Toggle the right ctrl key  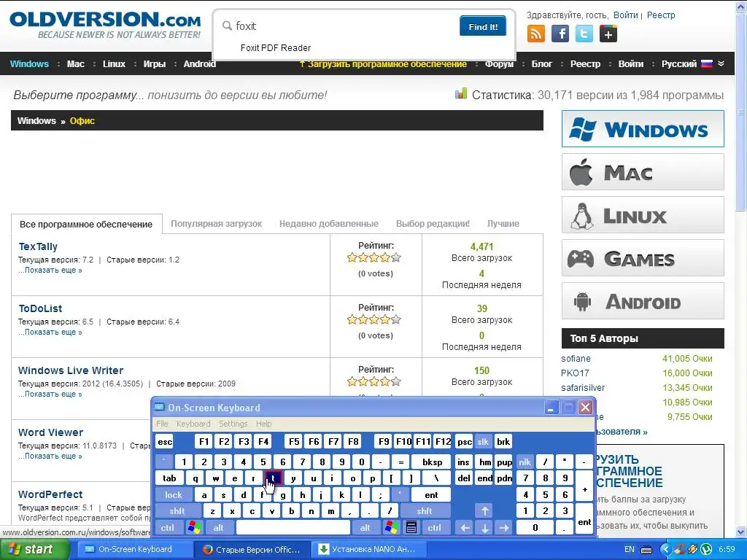(x=435, y=528)
